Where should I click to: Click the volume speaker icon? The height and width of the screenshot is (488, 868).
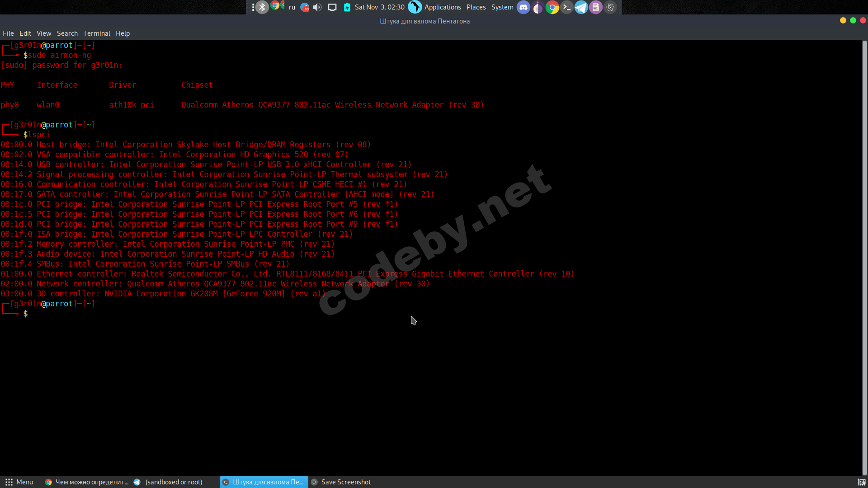[317, 7]
